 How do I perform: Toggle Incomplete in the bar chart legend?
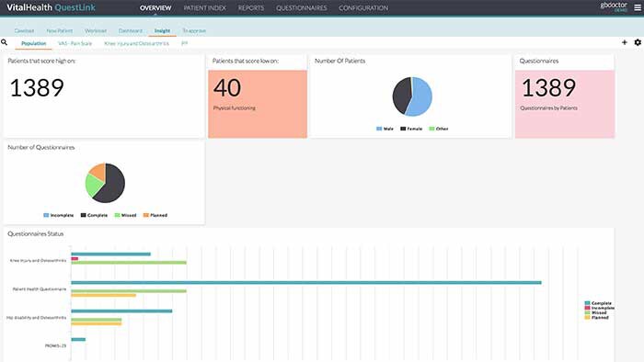(x=600, y=308)
